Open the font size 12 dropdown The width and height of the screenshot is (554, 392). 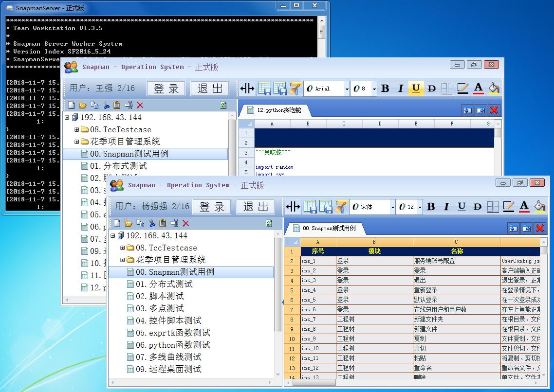click(x=420, y=207)
